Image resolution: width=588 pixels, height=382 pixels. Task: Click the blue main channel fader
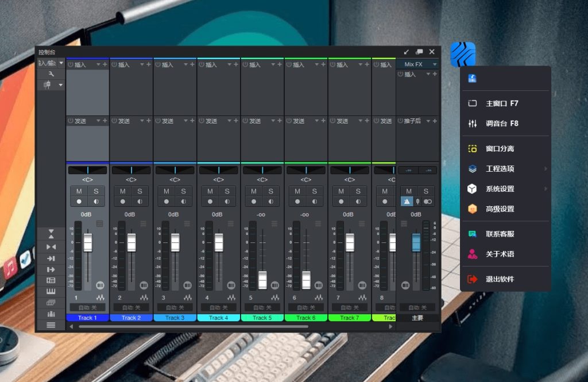click(x=416, y=242)
